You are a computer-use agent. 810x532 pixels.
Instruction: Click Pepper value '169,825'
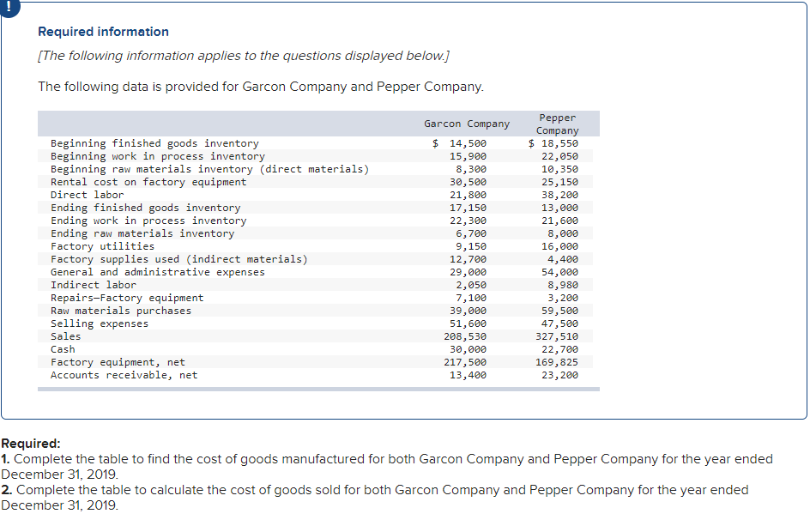click(x=556, y=363)
